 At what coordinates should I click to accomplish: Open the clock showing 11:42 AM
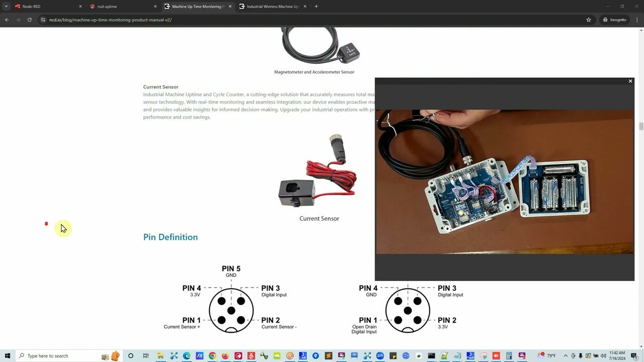[617, 355]
